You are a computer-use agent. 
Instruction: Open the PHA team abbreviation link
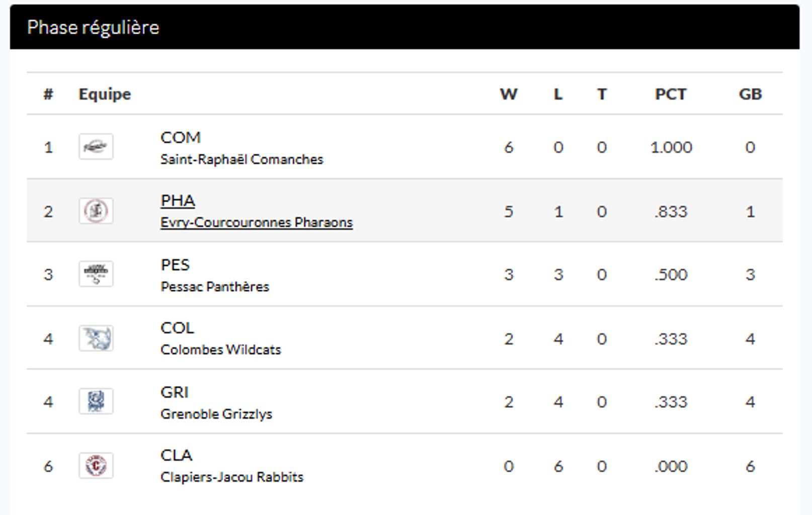tap(178, 200)
